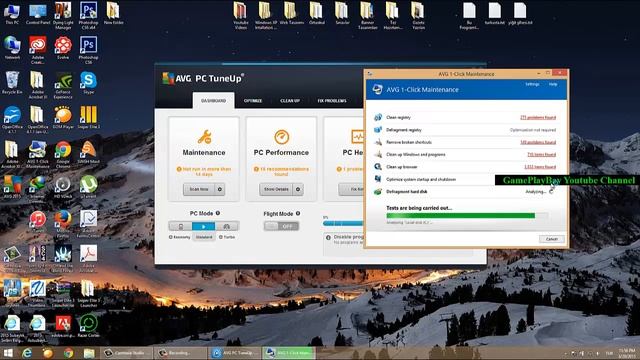Open Remove broken shortcuts problems found link
The height and width of the screenshot is (360, 640).
coord(538,142)
